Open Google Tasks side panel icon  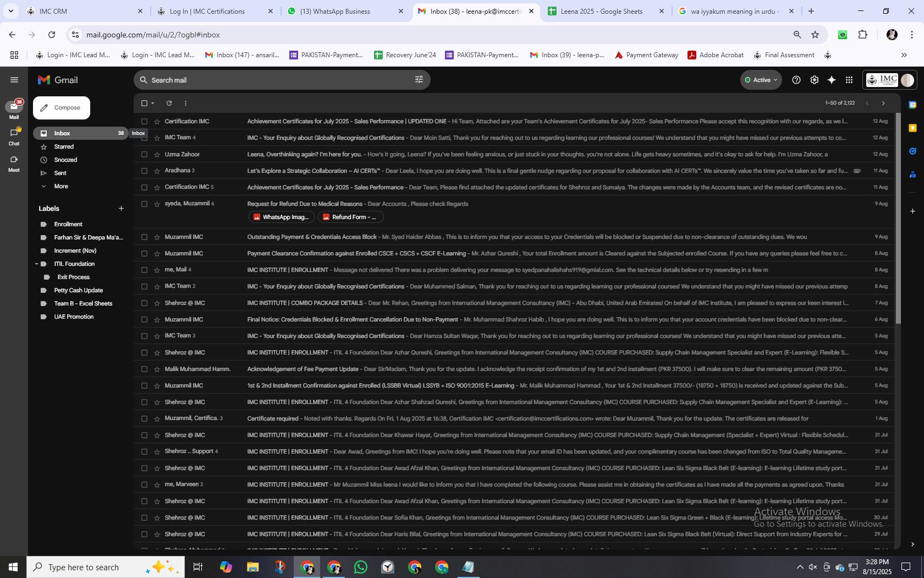[912, 151]
